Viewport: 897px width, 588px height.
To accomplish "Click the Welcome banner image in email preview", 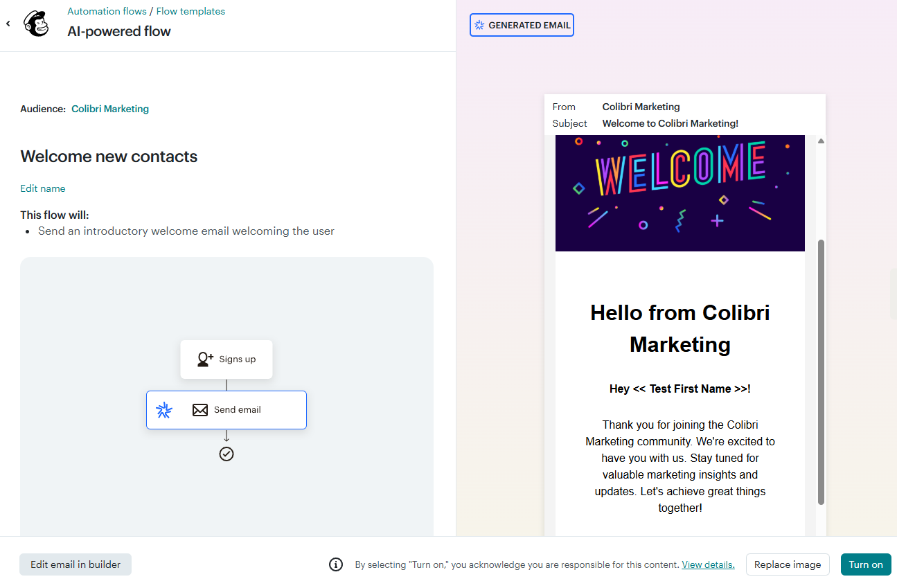I will click(x=680, y=193).
